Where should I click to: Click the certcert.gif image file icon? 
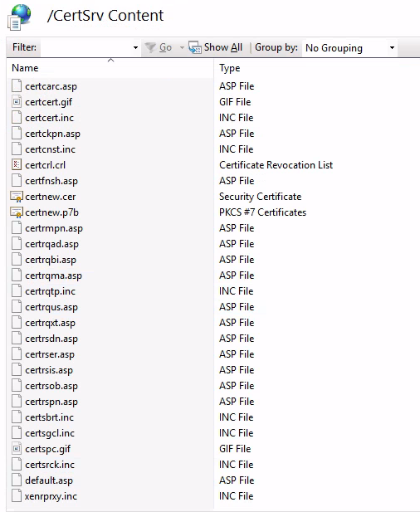tap(17, 102)
